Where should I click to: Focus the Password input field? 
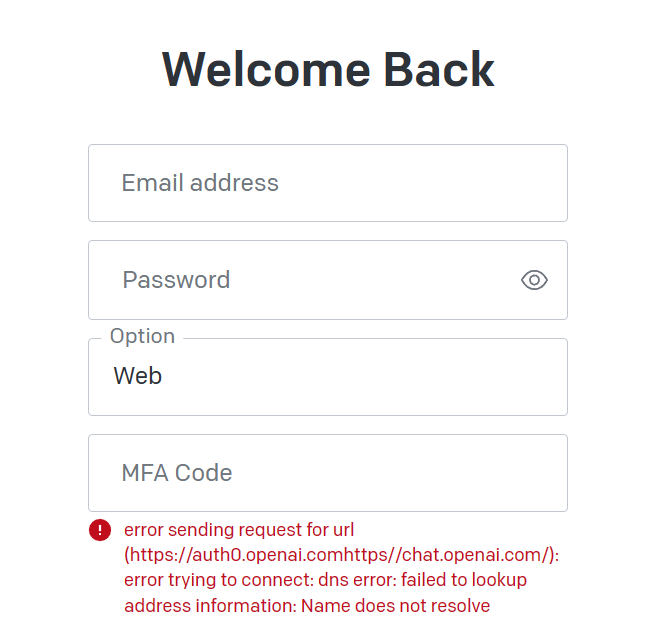(x=328, y=280)
